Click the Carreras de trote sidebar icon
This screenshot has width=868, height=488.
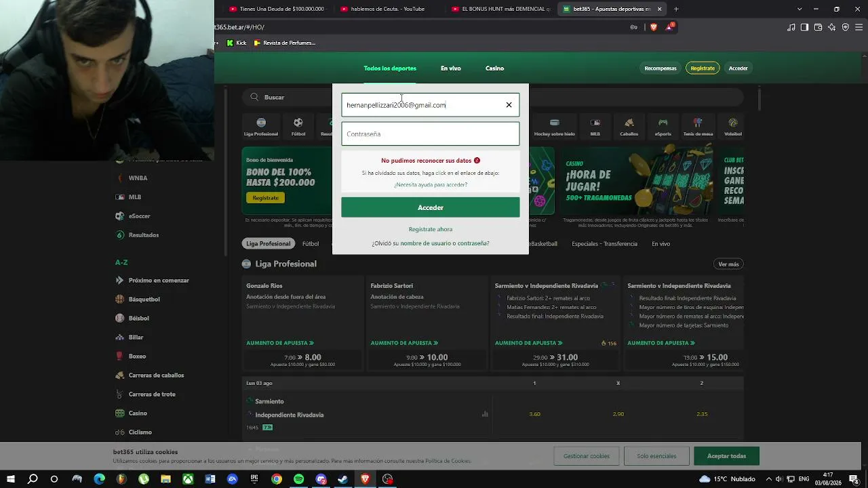pyautogui.click(x=120, y=394)
